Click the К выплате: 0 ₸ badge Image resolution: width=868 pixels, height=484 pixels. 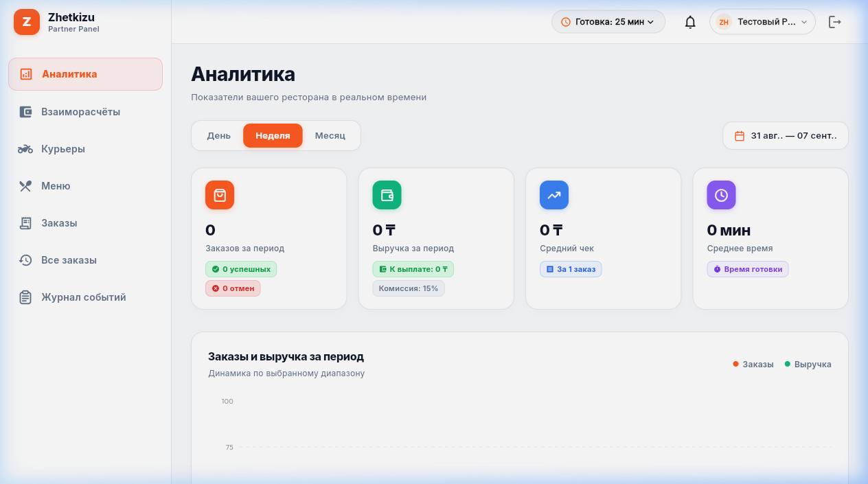pyautogui.click(x=413, y=269)
